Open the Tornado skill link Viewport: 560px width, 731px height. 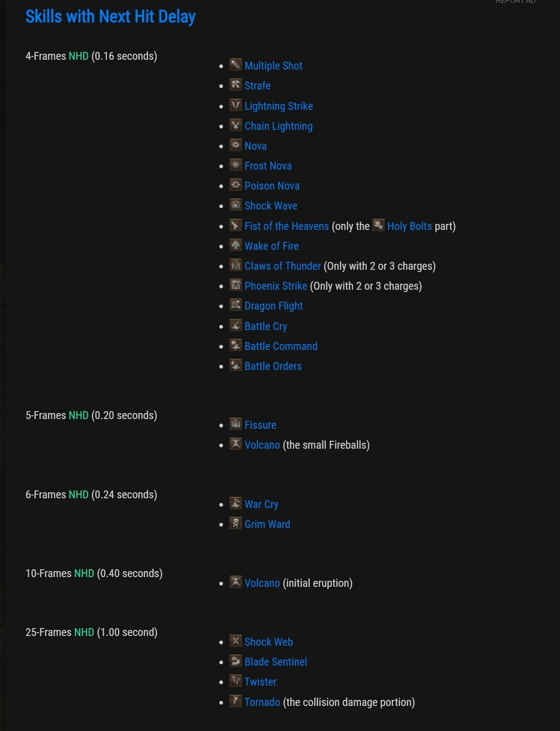pyautogui.click(x=262, y=702)
